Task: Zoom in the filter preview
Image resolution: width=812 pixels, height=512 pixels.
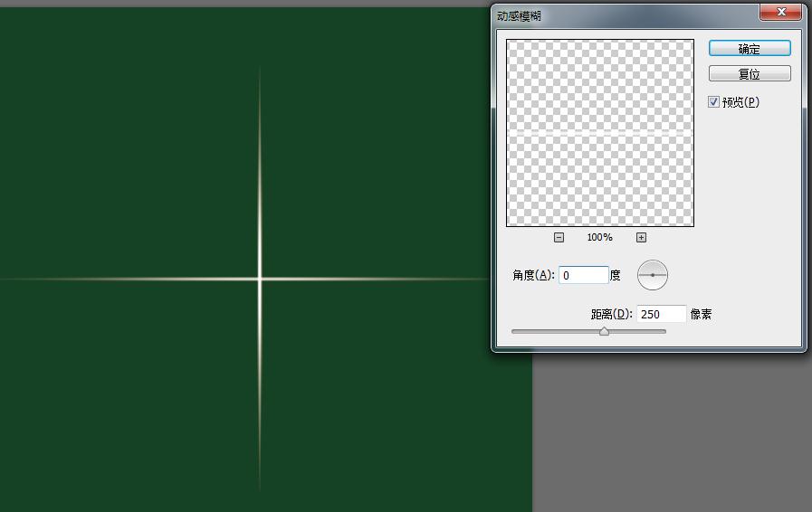Action: point(641,237)
